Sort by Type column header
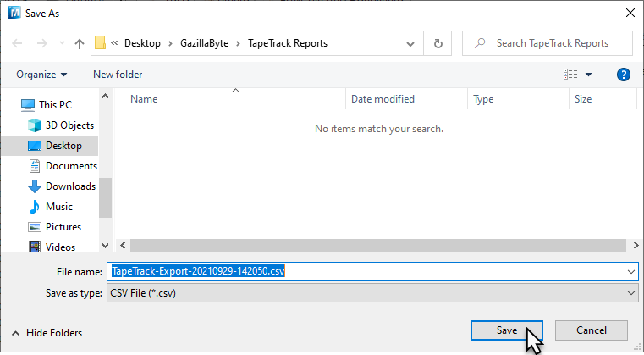Image resolution: width=644 pixels, height=355 pixels. 518,99
